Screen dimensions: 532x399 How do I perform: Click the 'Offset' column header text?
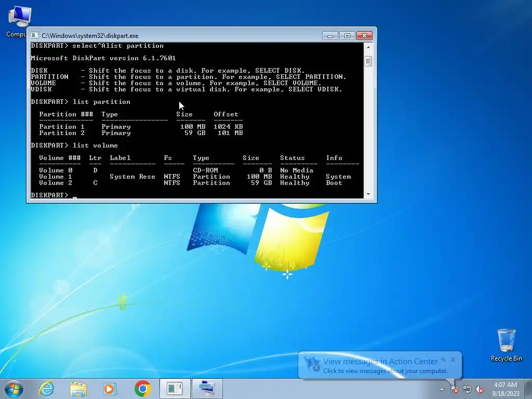click(226, 114)
